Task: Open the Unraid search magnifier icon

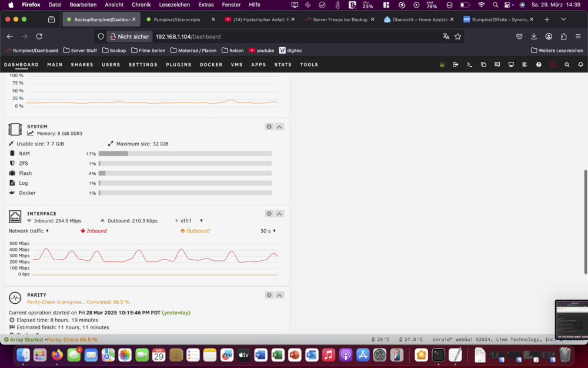Action: pos(567,65)
